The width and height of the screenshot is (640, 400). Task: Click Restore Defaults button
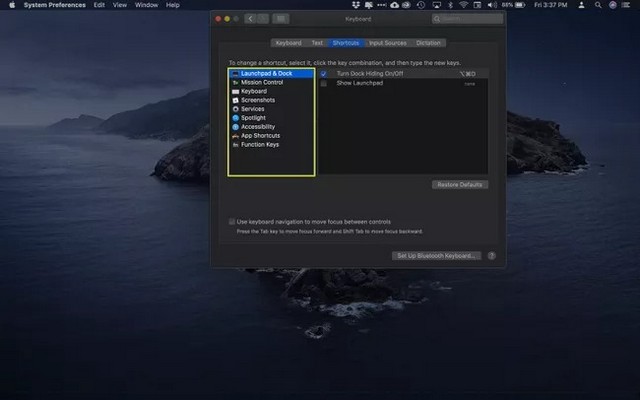tap(460, 184)
